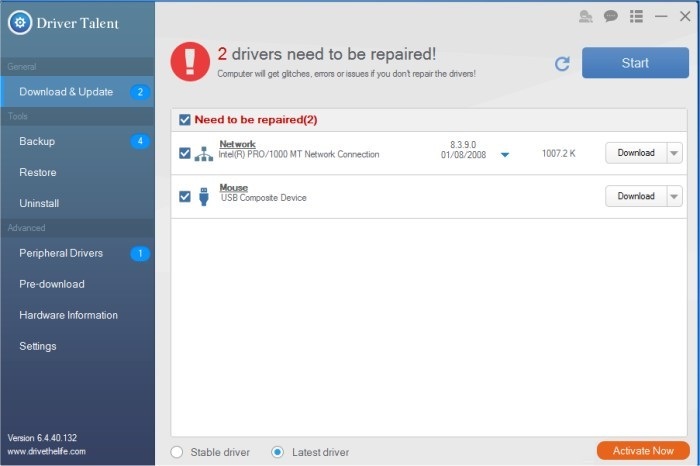Click badge 1 beside Peripheral Drivers

(x=140, y=254)
